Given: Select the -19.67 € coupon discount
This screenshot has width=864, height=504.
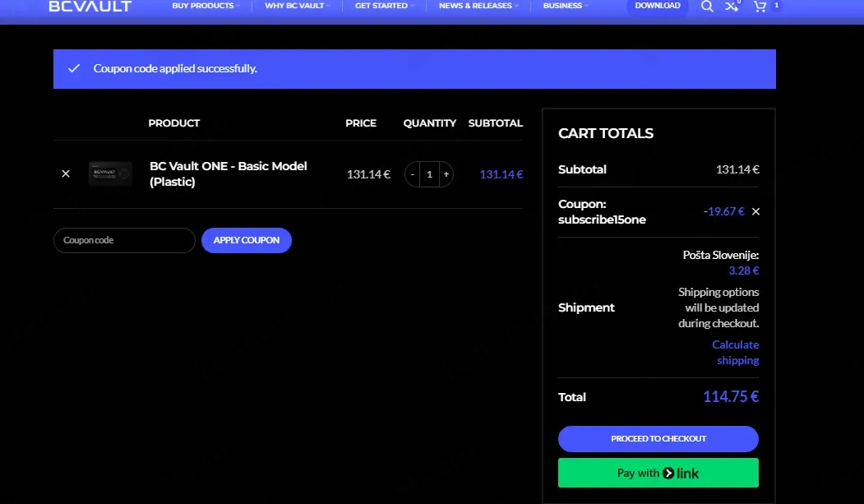Looking at the screenshot, I should click(x=723, y=211).
